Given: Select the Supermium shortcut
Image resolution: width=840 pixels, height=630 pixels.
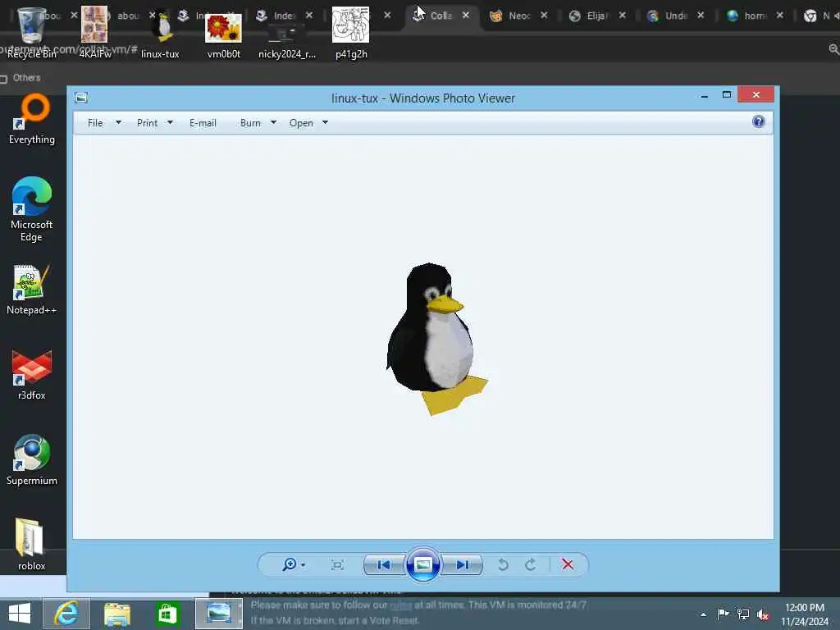Looking at the screenshot, I should click(x=32, y=459).
